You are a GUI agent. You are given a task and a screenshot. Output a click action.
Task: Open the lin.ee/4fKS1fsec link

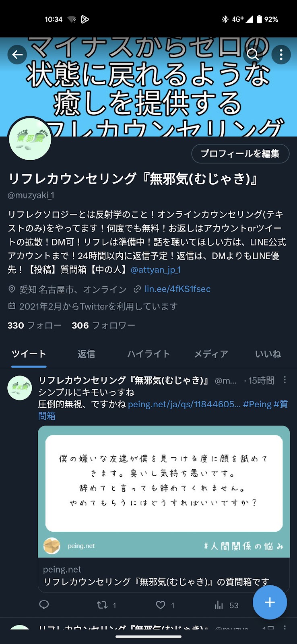(x=177, y=289)
